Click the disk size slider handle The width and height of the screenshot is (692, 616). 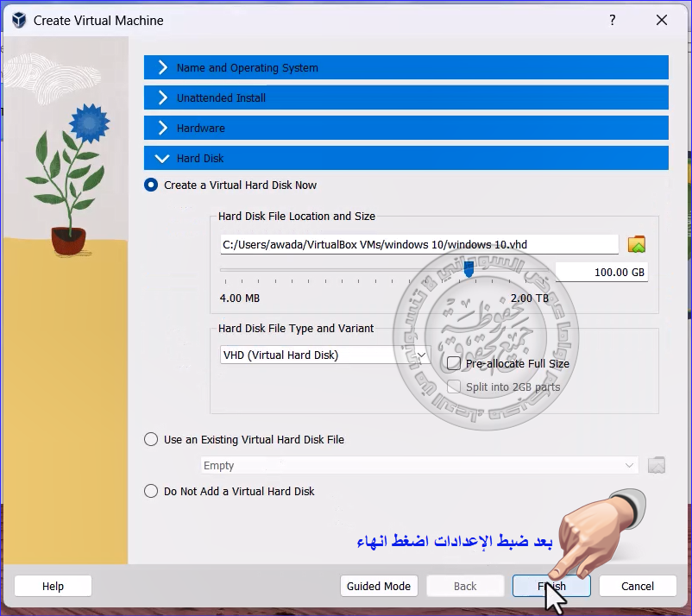469,271
